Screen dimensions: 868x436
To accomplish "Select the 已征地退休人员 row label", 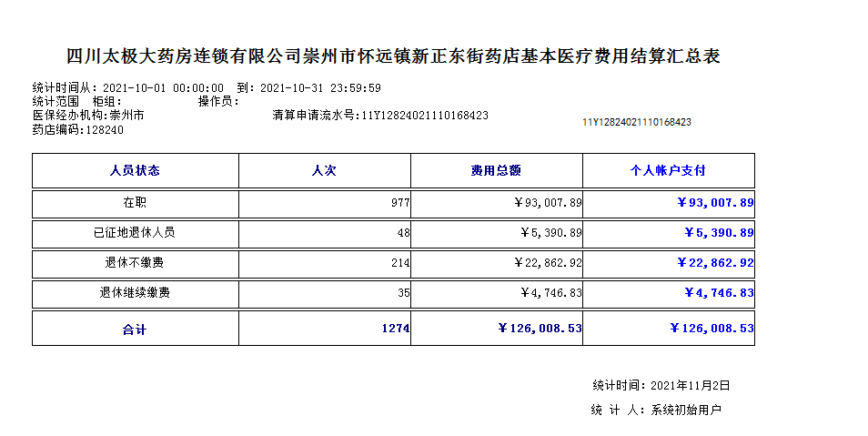I will [x=135, y=233].
